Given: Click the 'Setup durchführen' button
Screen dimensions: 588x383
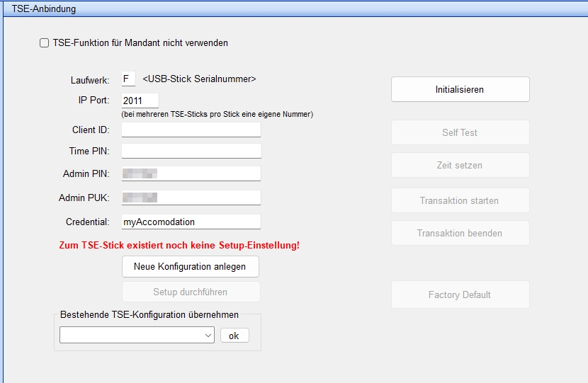Looking at the screenshot, I should point(191,292).
